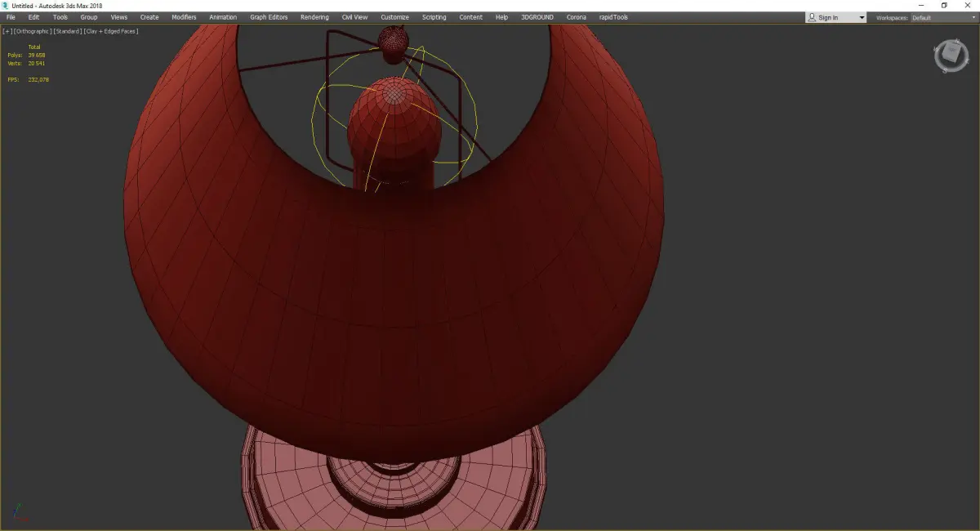This screenshot has width=980, height=531.
Task: Open the Scripting menu
Action: tap(434, 17)
